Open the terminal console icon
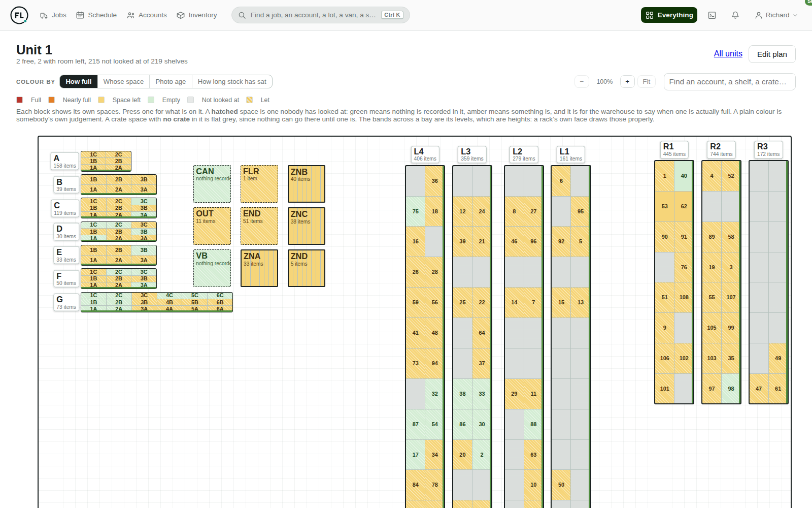Screen dimensions: 812x508 pos(712,15)
